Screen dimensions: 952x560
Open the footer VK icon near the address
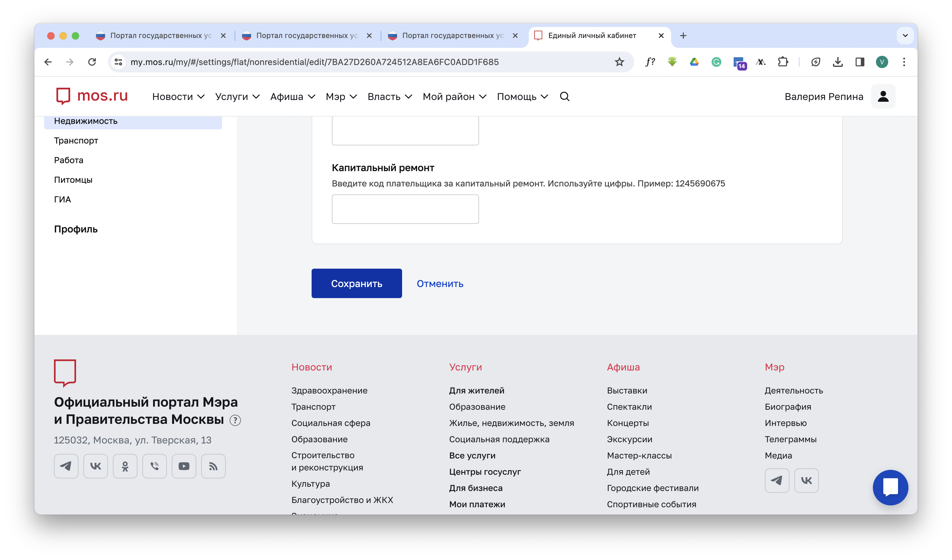(x=96, y=466)
